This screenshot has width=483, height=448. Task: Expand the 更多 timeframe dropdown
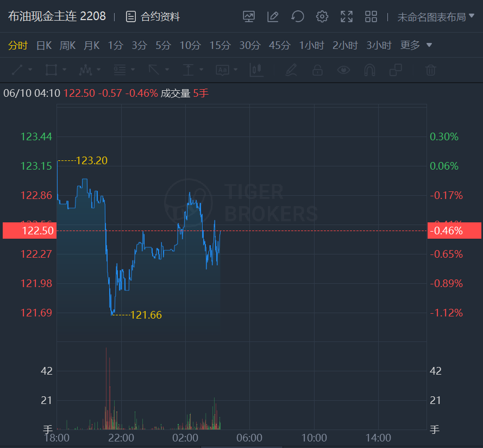tap(416, 45)
